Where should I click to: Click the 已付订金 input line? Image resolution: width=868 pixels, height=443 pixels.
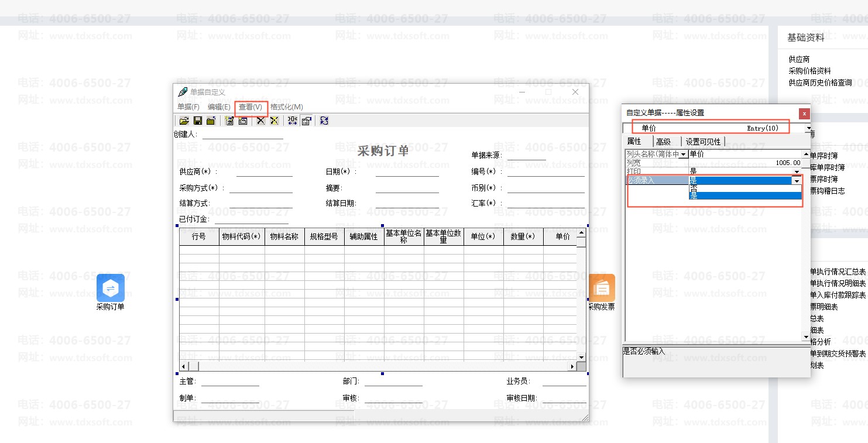click(x=251, y=219)
